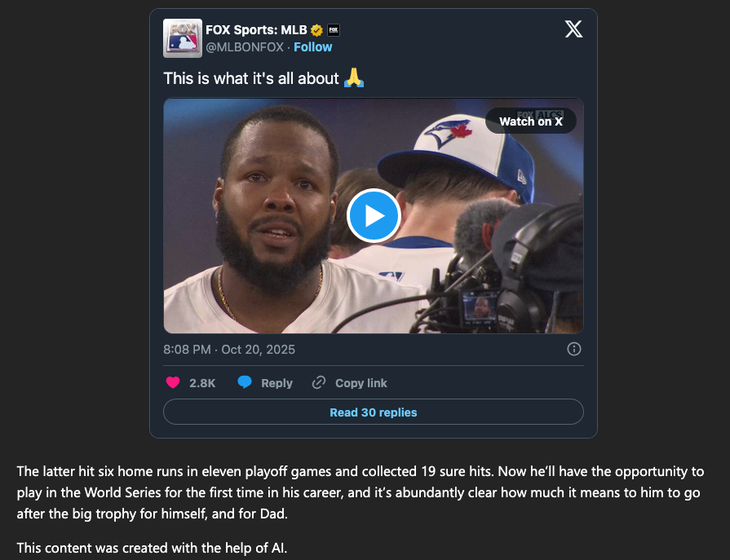Click the Watch on X button
Viewport: 730px width, 560px height.
coord(530,121)
